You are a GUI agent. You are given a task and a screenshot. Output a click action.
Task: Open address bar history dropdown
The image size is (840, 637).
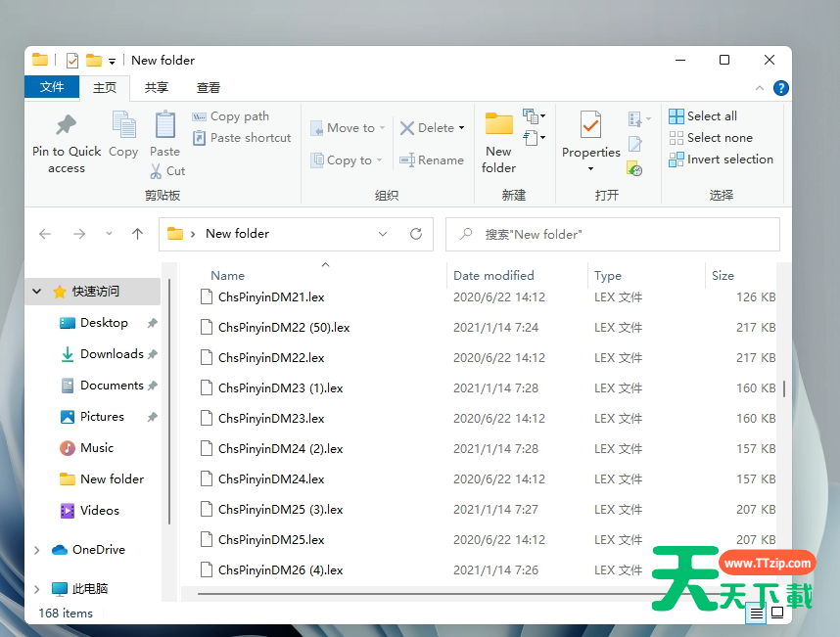(383, 234)
